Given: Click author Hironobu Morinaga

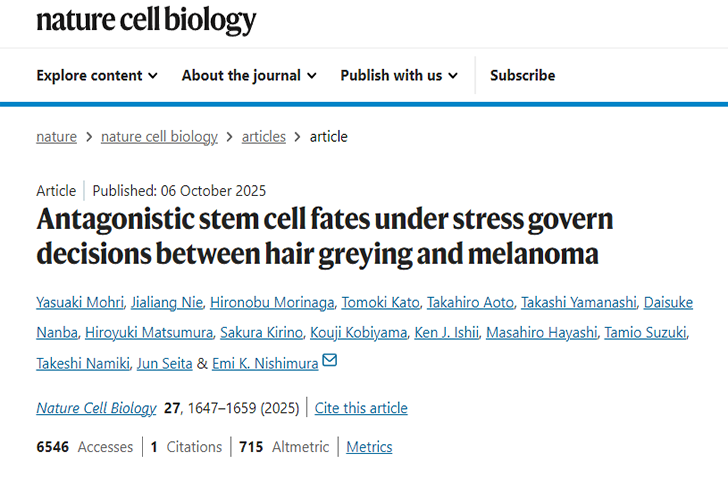Looking at the screenshot, I should [x=268, y=303].
